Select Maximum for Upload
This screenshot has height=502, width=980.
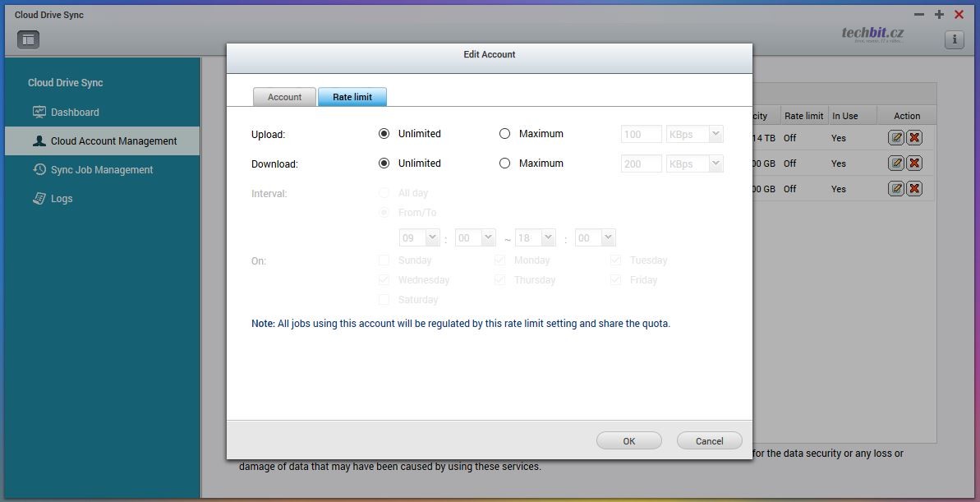(x=505, y=134)
